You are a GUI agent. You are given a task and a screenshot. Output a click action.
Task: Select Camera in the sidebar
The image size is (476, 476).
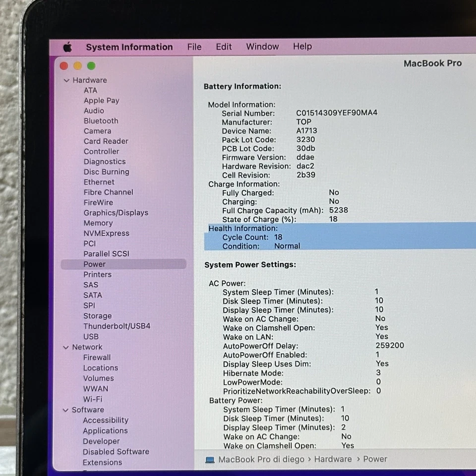click(98, 131)
